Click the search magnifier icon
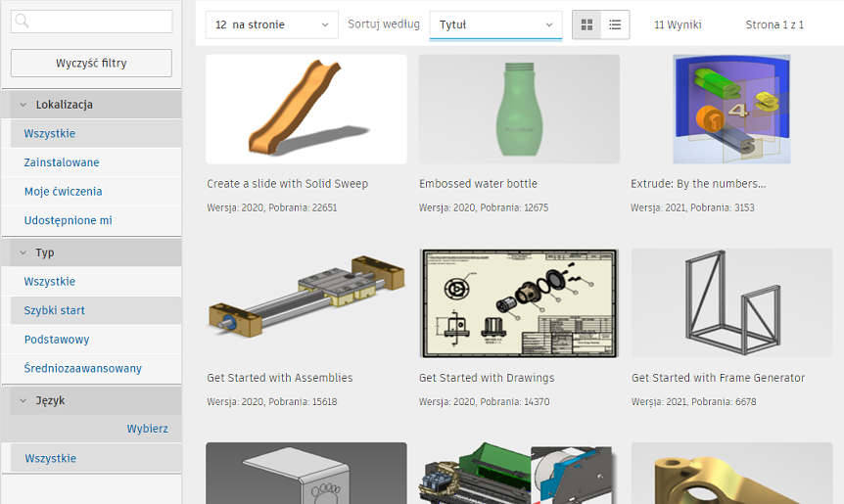This screenshot has height=504, width=844. [x=22, y=21]
